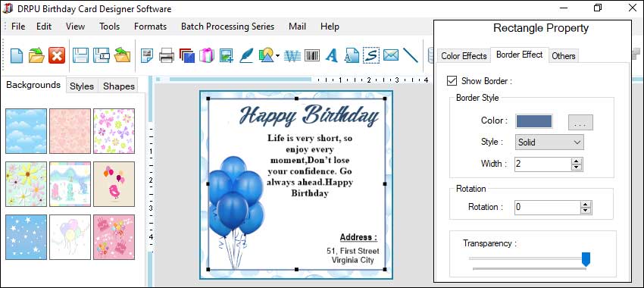Screen dimensions: 644x288
Task: Expand the shapes tool dropdown arrow
Action: click(x=278, y=55)
